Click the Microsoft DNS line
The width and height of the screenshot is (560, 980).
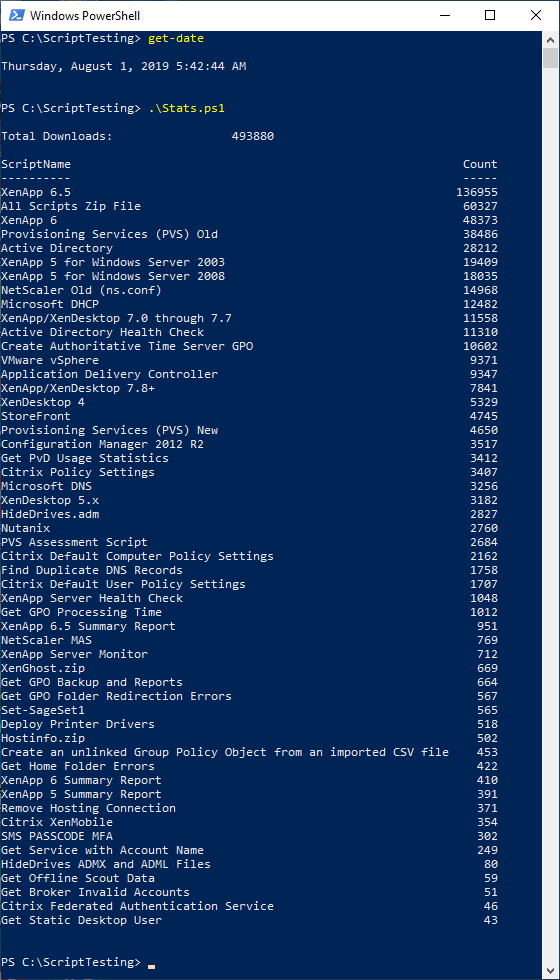(x=249, y=486)
